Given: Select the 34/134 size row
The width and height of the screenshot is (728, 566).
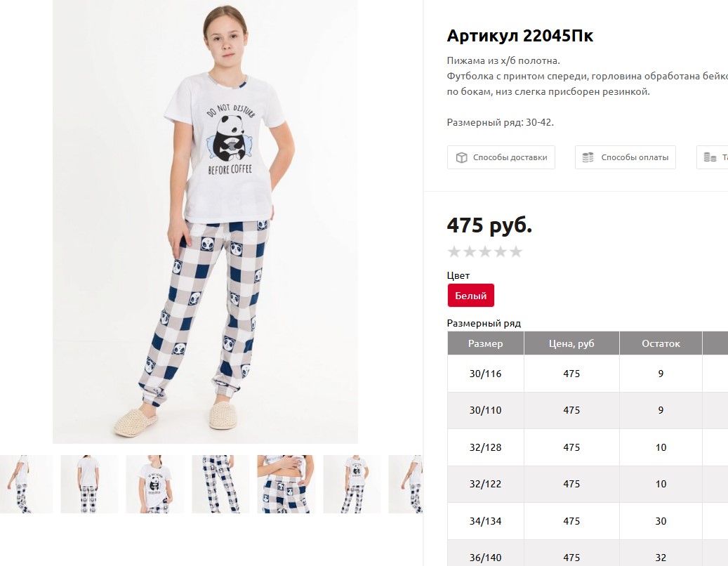Looking at the screenshot, I should (588, 521).
